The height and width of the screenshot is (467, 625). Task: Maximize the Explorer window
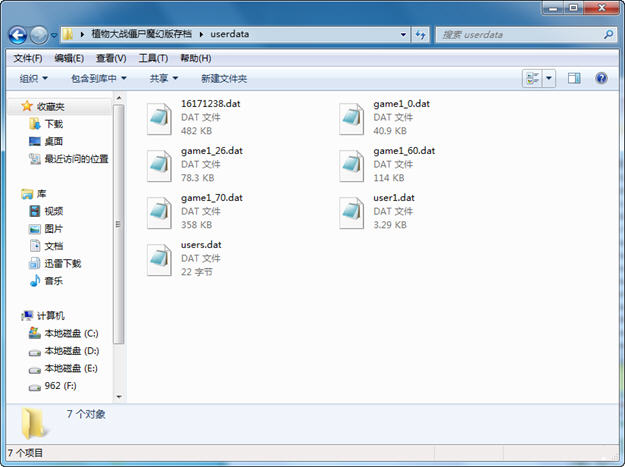click(x=573, y=8)
